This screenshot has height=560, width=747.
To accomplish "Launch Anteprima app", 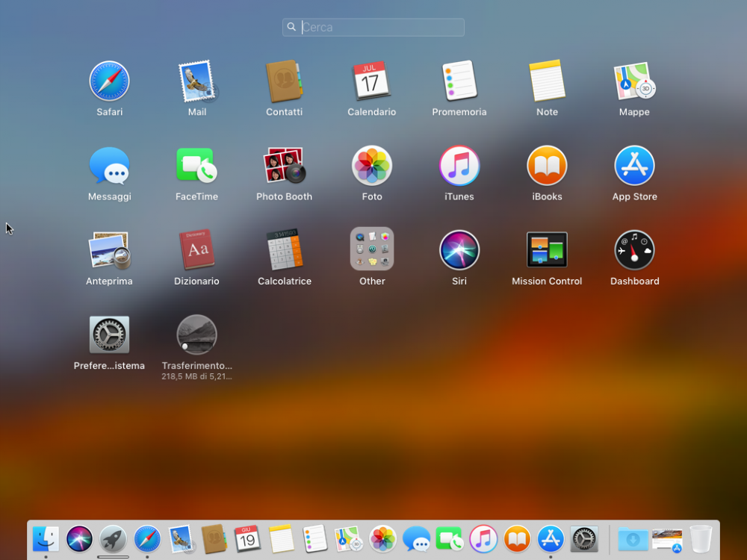I will pyautogui.click(x=109, y=250).
